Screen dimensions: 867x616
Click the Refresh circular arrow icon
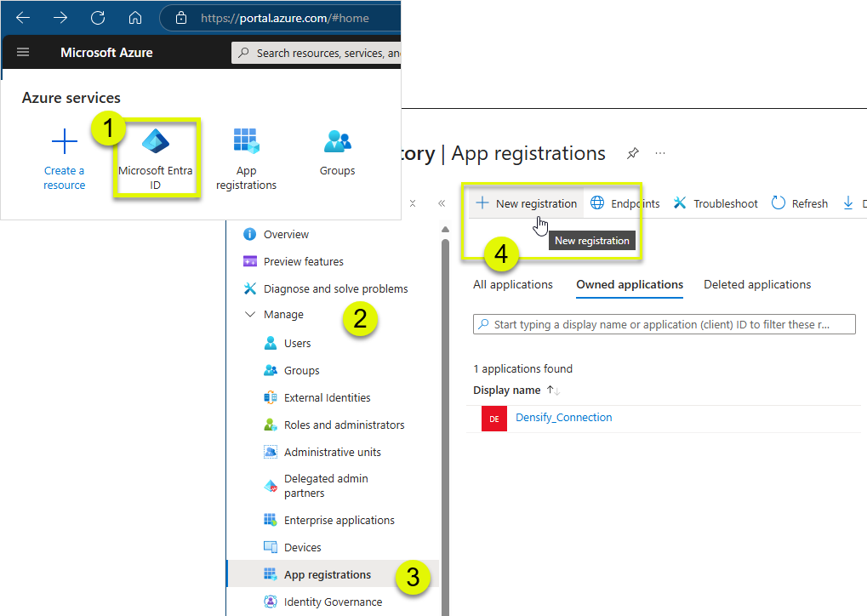(778, 203)
